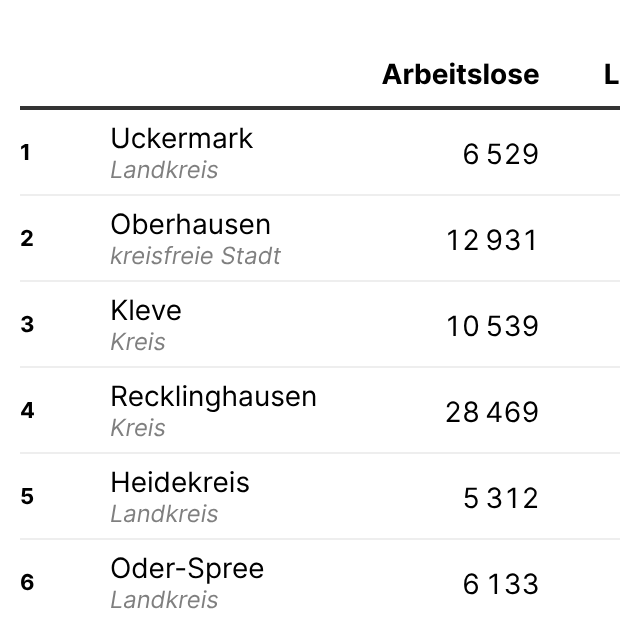The image size is (640, 640).
Task: Click the "Kreis" label under Recklinghausen
Action: pyautogui.click(x=138, y=428)
